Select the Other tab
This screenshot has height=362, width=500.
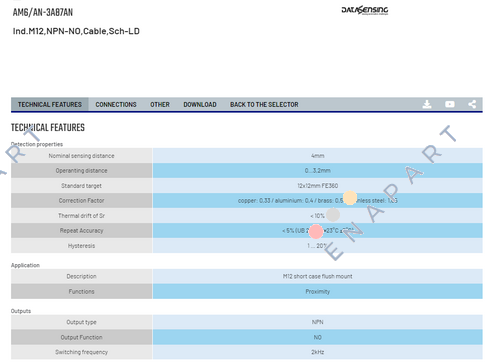click(x=160, y=104)
